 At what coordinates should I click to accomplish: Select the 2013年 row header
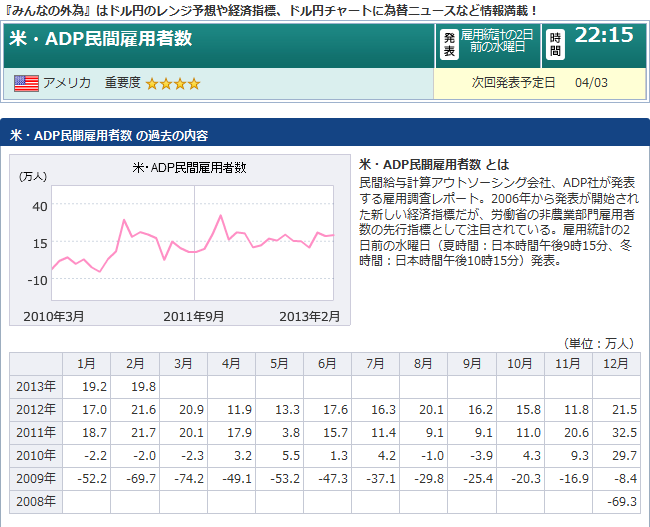click(35, 386)
